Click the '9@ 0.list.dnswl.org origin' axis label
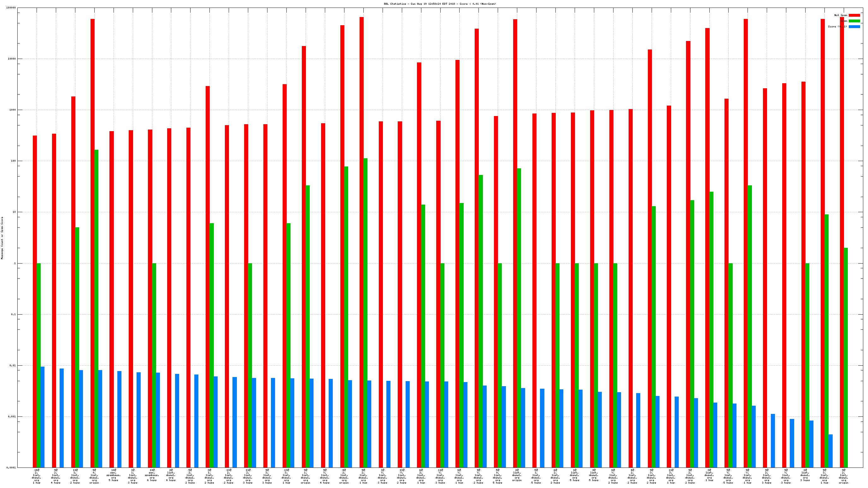 point(94,476)
